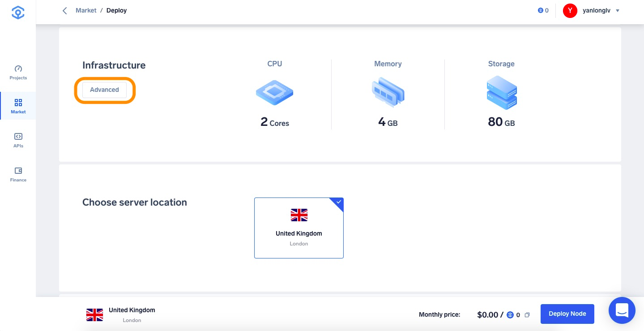The image size is (644, 331).
Task: Expand the yanlonglv account dropdown
Action: point(618,11)
